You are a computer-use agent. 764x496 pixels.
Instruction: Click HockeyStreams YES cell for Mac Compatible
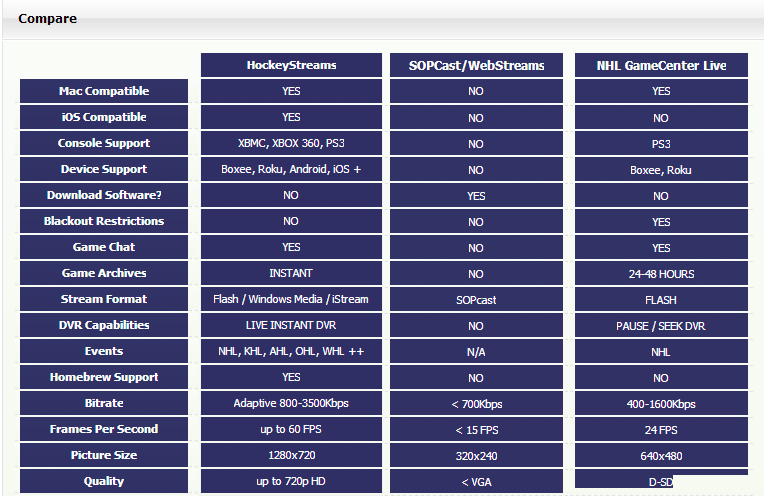(x=291, y=91)
